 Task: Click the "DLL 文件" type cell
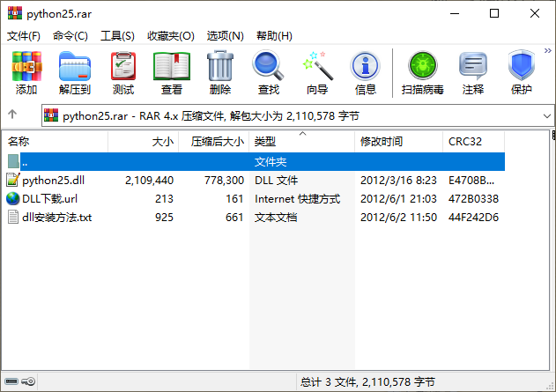[276, 181]
